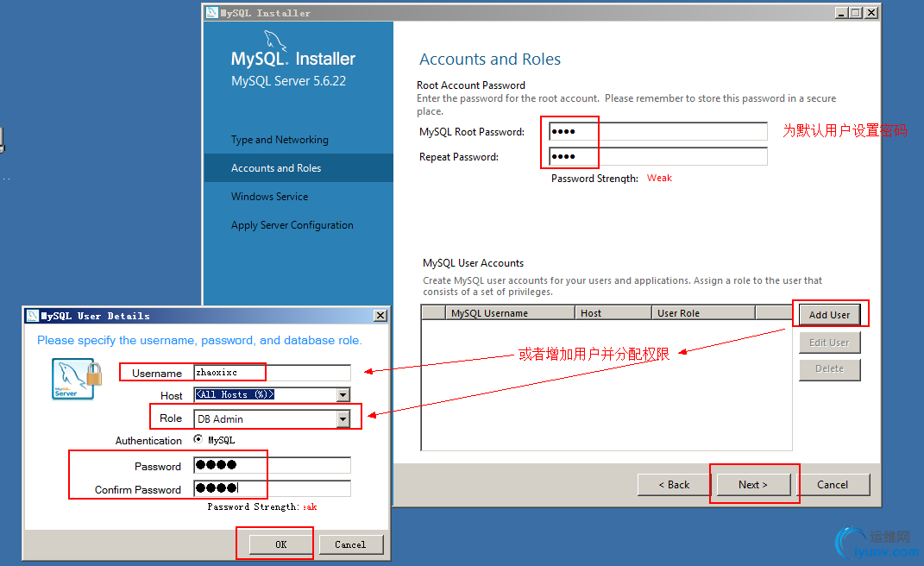Minimize the MySQL Installer window
The image size is (924, 566).
coord(841,12)
